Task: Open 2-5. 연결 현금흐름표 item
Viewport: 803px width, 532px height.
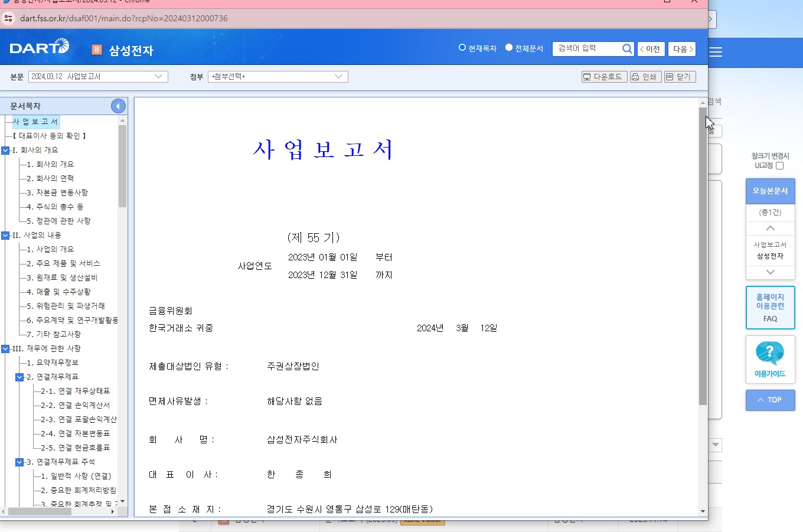Action: coord(75,448)
